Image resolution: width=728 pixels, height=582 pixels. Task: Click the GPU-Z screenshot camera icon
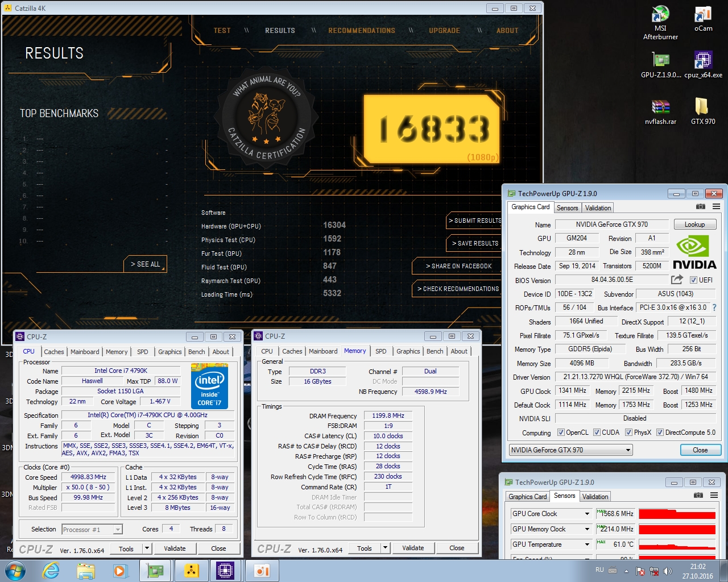pos(701,207)
